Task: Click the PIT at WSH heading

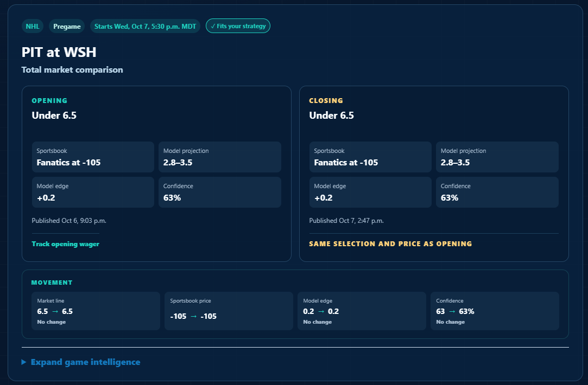Action: [x=59, y=52]
